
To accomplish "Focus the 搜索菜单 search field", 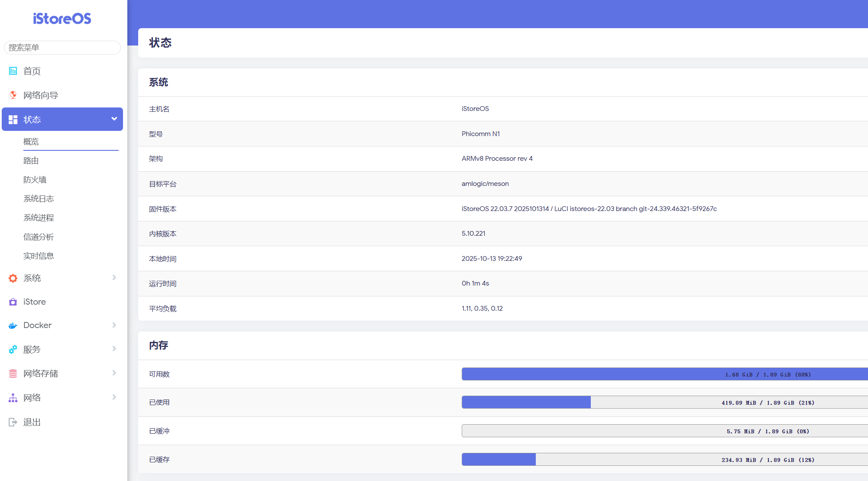I will (62, 48).
